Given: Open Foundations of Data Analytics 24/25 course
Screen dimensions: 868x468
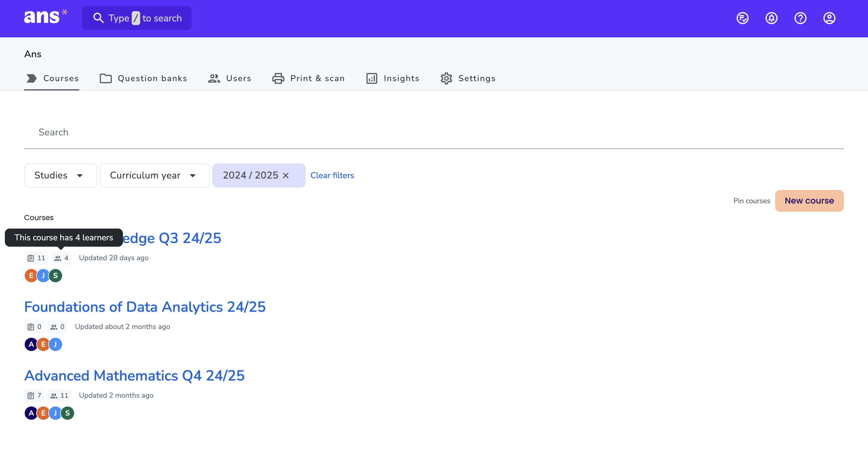Looking at the screenshot, I should point(145,307).
